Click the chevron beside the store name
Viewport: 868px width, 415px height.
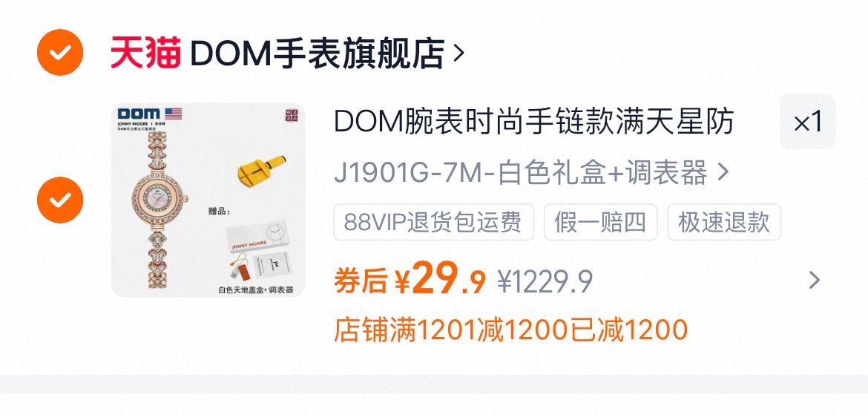coord(458,53)
